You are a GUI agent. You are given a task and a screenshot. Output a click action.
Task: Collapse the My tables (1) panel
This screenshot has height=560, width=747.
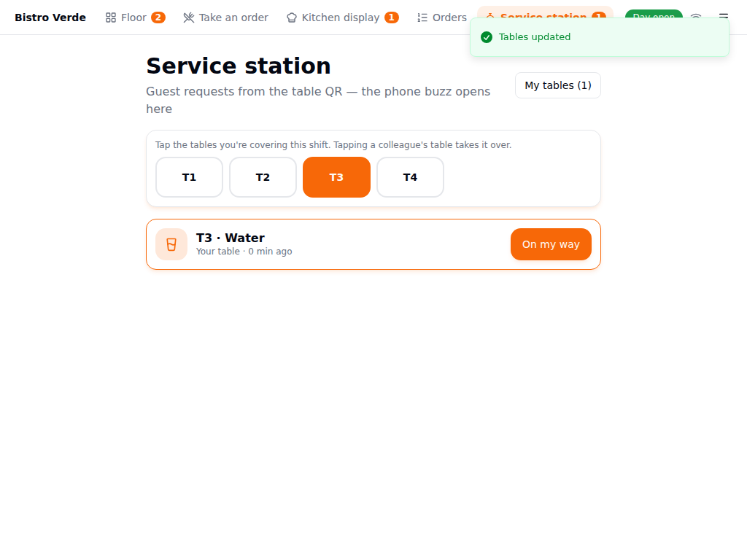coord(558,85)
